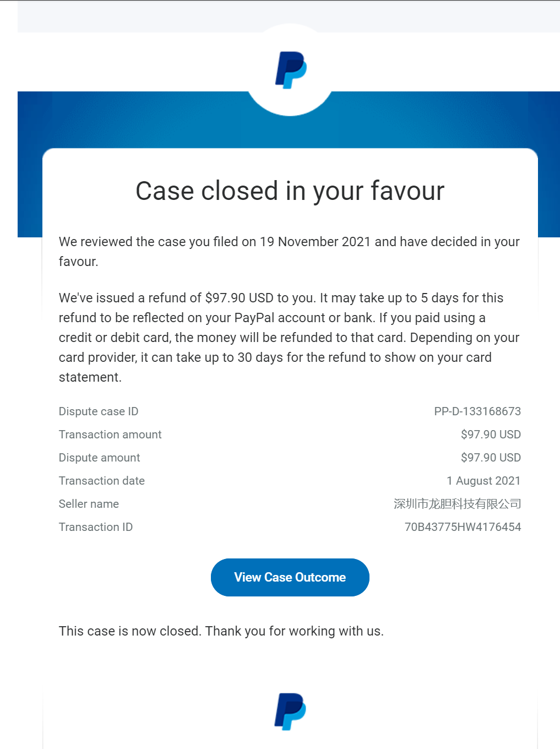560x749 pixels.
Task: Click the refund paragraph starting 'We've issued'
Action: [289, 337]
